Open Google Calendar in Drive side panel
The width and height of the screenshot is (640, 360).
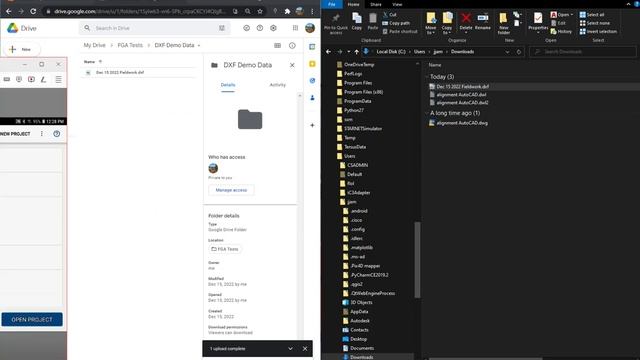point(312,47)
